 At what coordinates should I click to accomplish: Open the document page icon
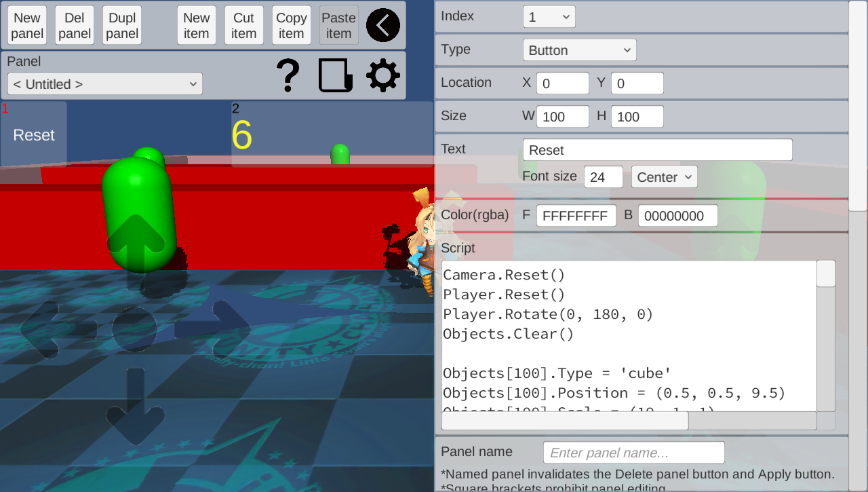[x=336, y=75]
